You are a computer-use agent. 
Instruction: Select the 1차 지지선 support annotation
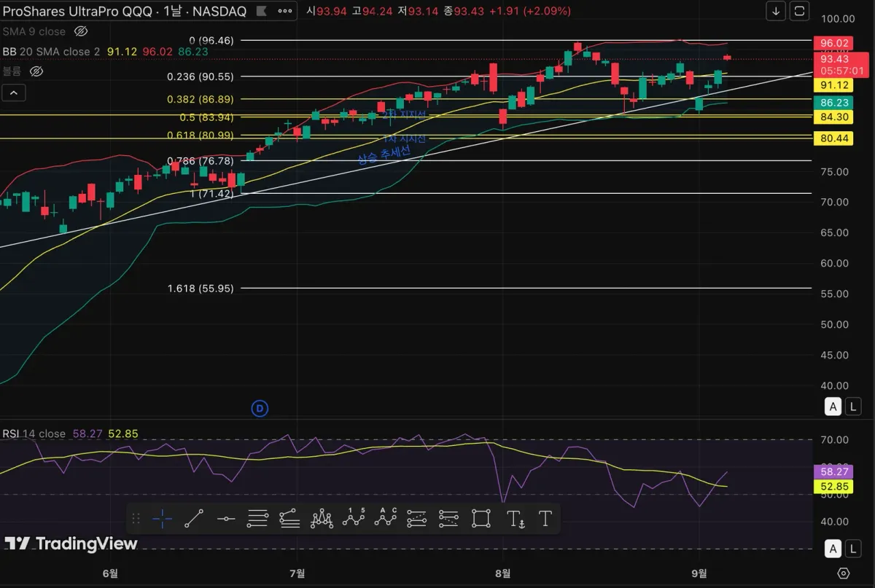pyautogui.click(x=404, y=138)
